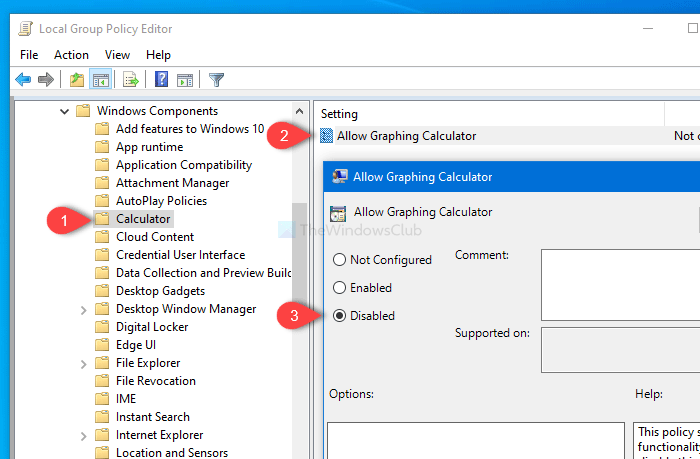
Task: Click the Windows Components label
Action: (157, 111)
